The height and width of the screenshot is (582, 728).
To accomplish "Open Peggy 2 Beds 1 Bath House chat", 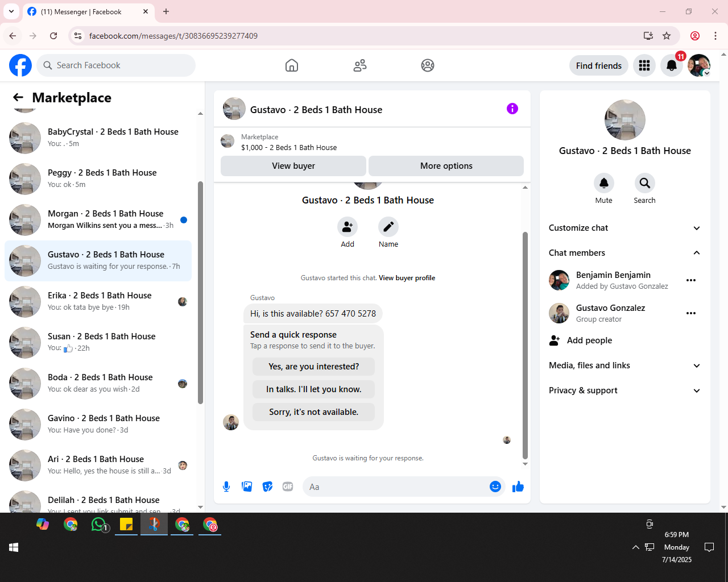I will [x=98, y=179].
